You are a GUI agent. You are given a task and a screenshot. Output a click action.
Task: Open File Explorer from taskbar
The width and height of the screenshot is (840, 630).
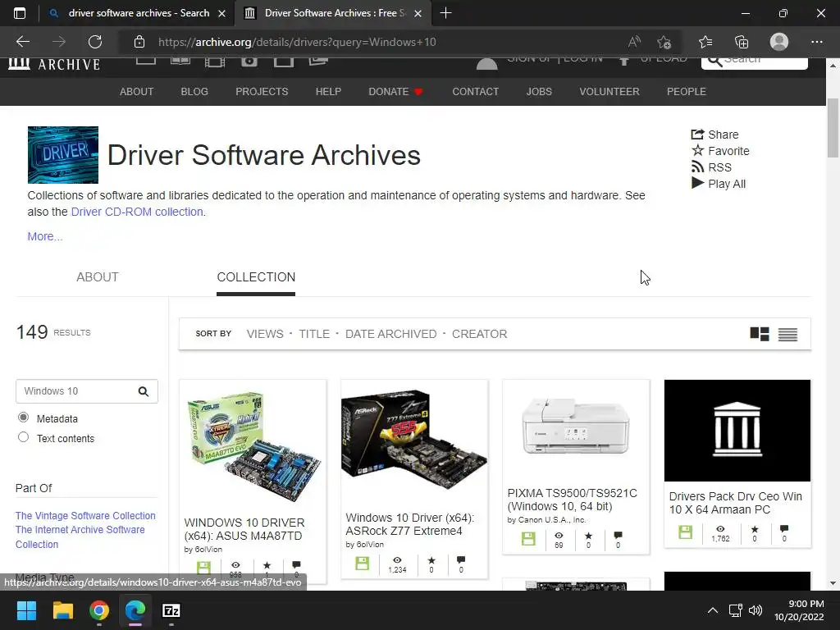(x=62, y=610)
